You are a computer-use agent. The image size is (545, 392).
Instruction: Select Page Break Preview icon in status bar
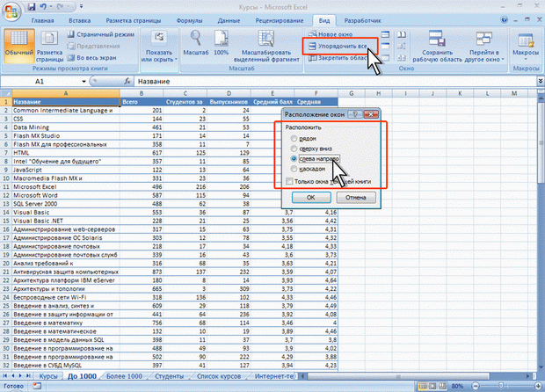click(x=442, y=386)
